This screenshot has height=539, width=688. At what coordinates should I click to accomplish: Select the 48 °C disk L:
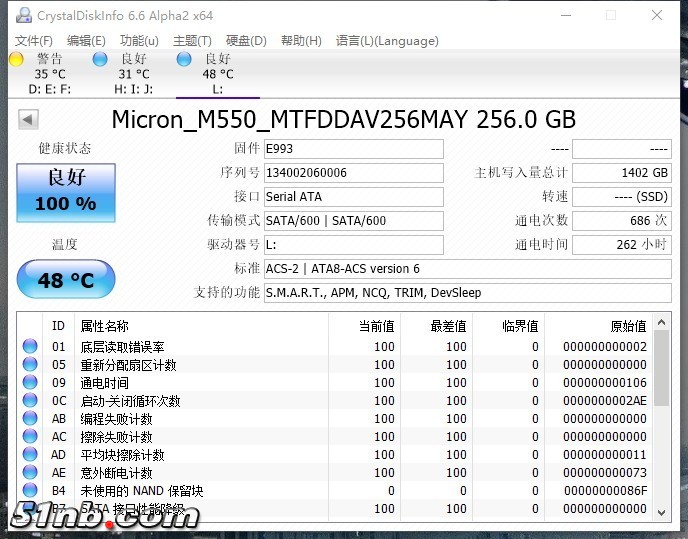[217, 73]
